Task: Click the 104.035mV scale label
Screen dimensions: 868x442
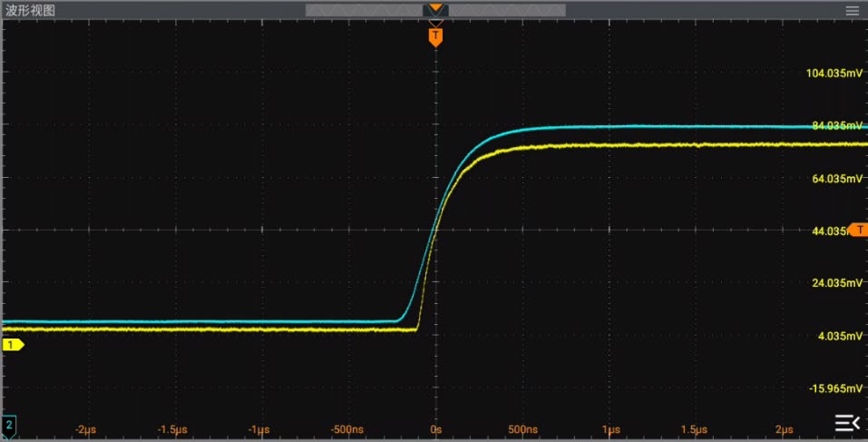Action: point(834,74)
